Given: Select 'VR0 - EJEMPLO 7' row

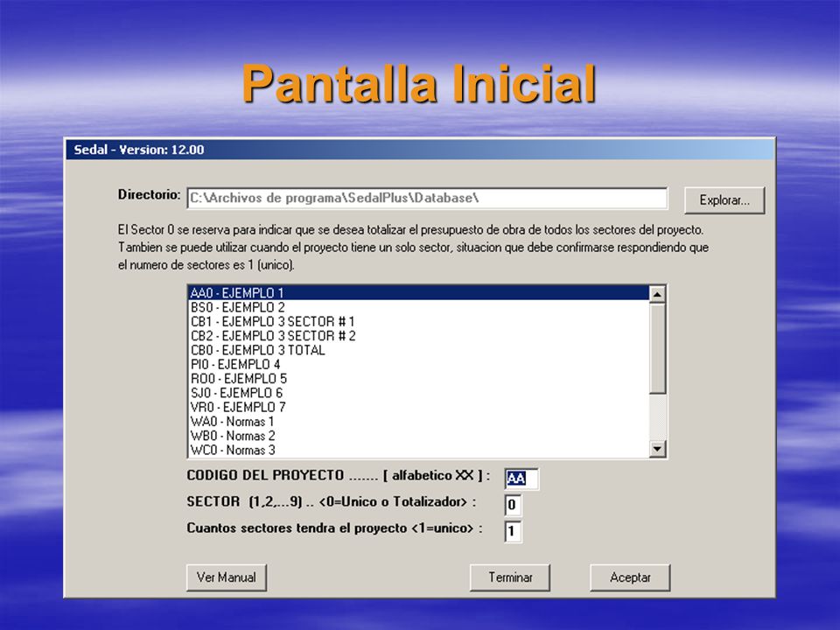Looking at the screenshot, I should tap(418, 407).
